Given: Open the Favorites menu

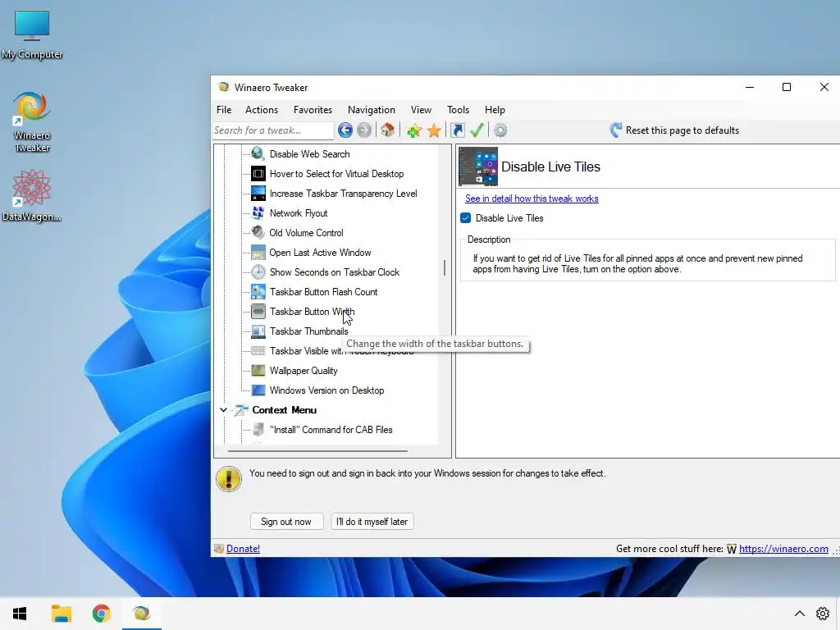Looking at the screenshot, I should [x=313, y=110].
